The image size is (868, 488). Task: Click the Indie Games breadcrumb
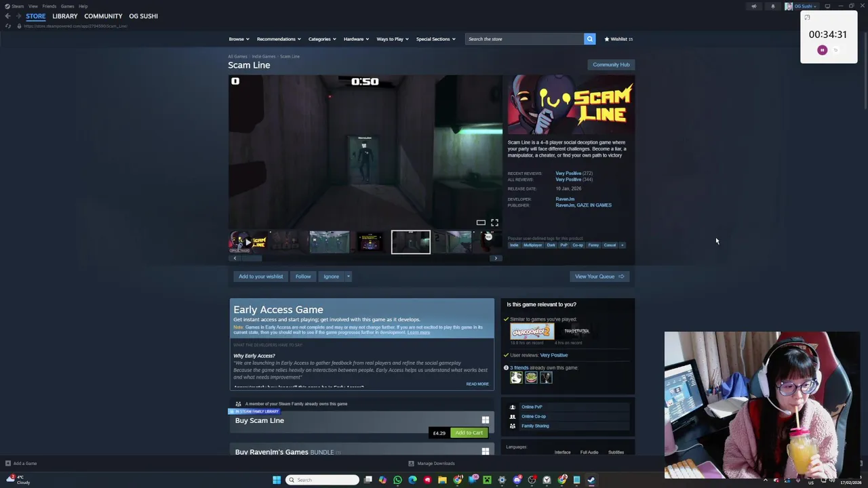point(264,56)
